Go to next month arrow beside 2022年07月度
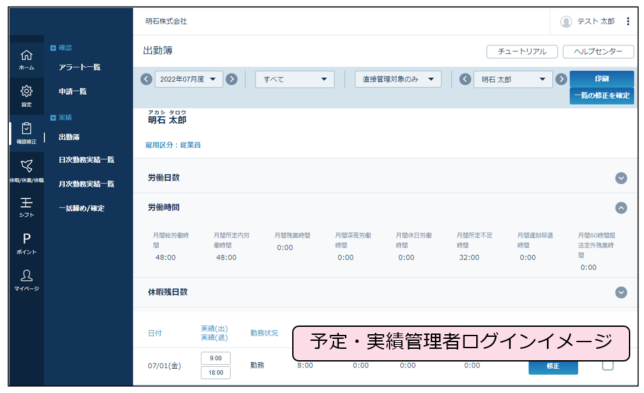Viewport: 644px width, 393px height. 232,79
